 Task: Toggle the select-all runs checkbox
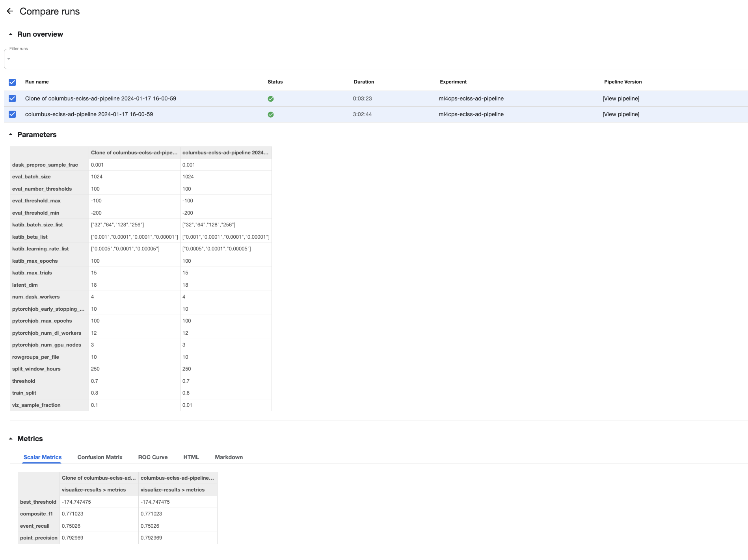pos(12,82)
